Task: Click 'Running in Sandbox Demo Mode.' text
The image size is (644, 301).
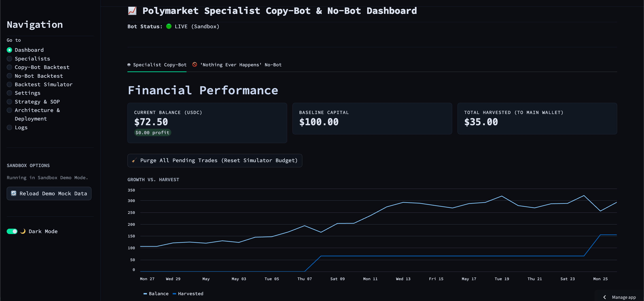Action: (x=47, y=178)
